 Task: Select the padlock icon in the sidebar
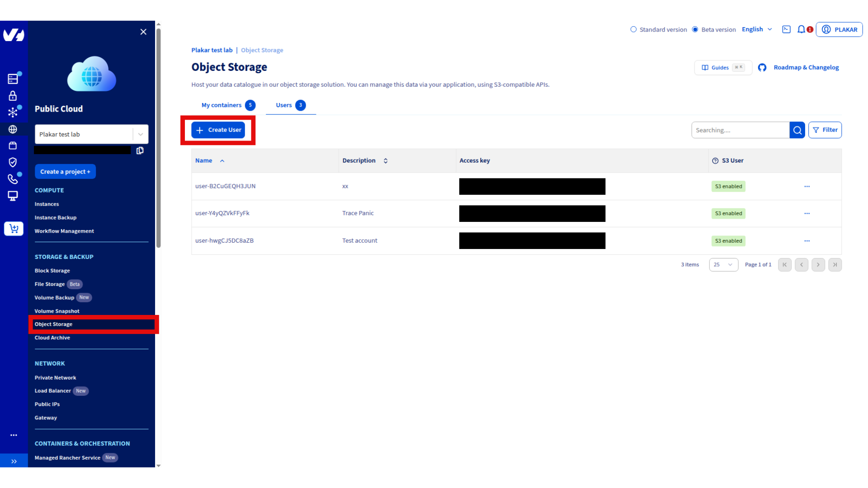(13, 95)
